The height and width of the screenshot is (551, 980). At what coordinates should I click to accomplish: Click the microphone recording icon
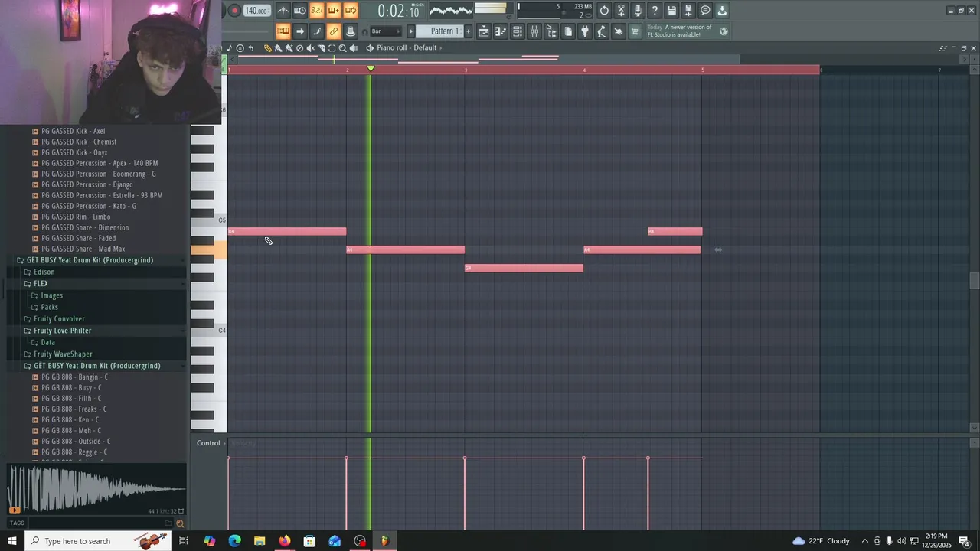tap(638, 11)
